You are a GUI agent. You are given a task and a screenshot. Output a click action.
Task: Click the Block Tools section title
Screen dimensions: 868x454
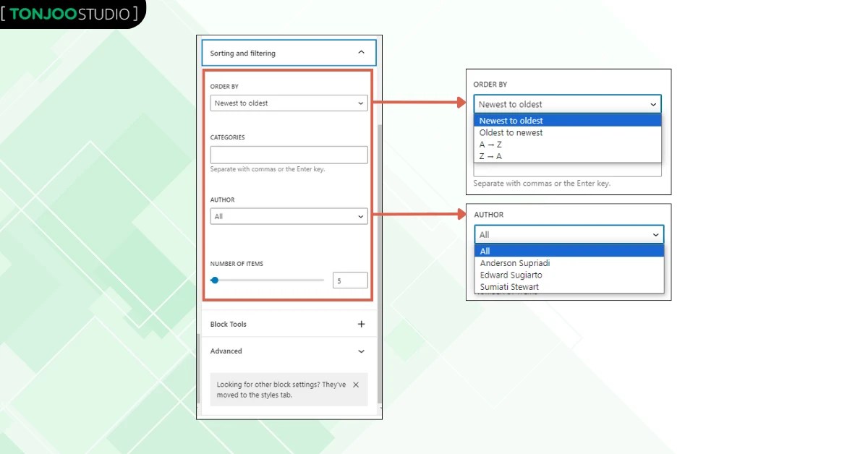coord(229,325)
